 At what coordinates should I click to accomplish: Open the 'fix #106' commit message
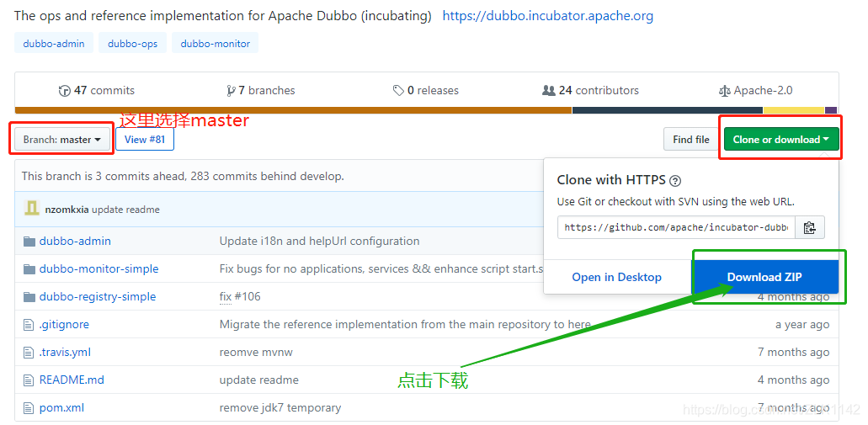pyautogui.click(x=240, y=296)
